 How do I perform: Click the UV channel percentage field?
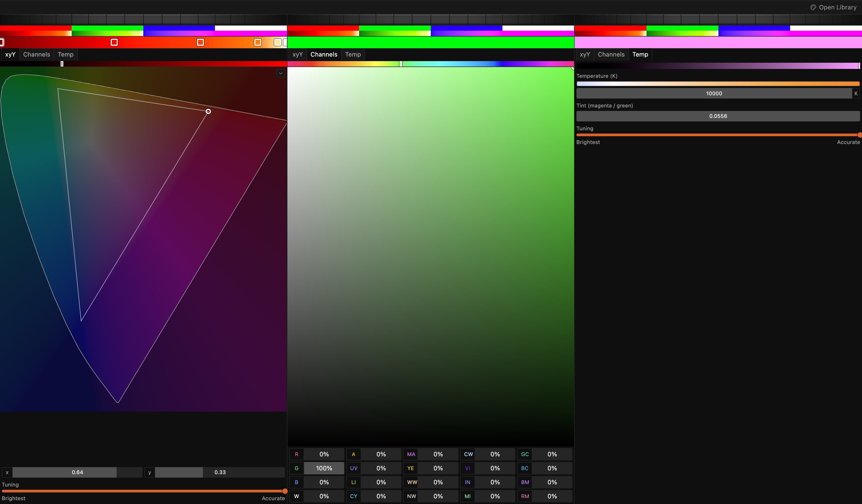click(381, 468)
